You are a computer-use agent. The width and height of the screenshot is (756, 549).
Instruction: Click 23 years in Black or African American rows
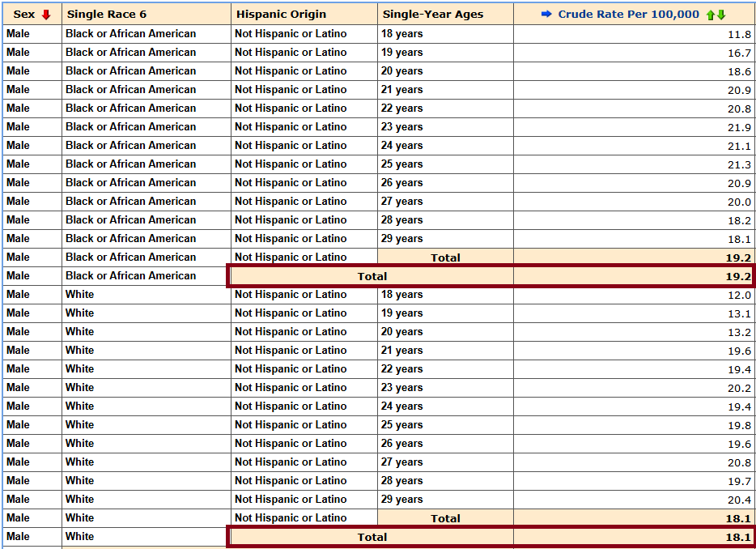pos(401,126)
